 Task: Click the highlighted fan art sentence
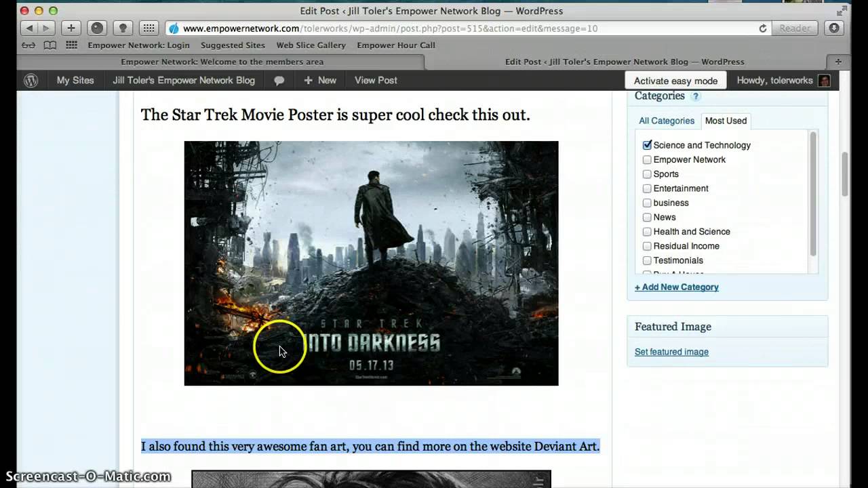pos(370,446)
